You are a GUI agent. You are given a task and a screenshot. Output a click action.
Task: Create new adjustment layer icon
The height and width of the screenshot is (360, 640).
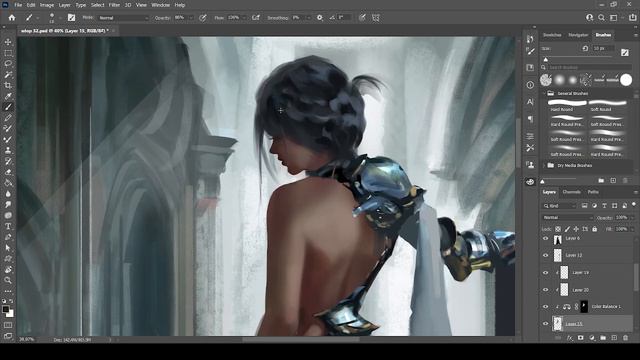coord(592,338)
